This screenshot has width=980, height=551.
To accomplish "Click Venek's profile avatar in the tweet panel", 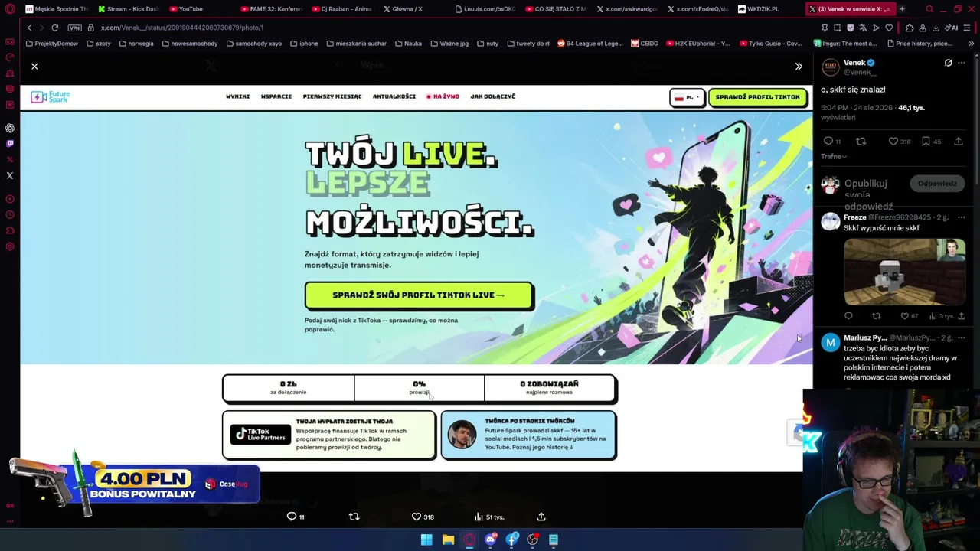I will 831,67.
